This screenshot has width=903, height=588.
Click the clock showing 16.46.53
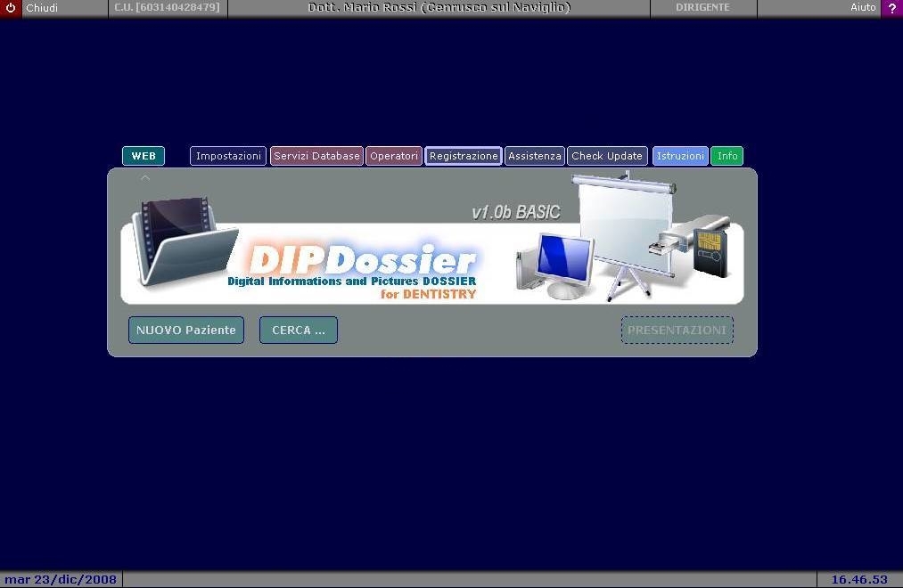pos(859,579)
